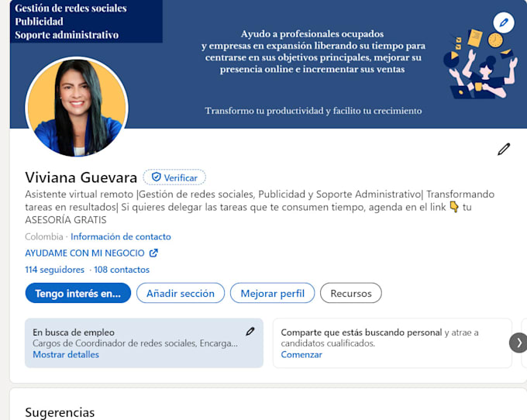
Task: Click the external link icon beside AYUDAME CON MI NEGOCIO
Action: tap(153, 253)
